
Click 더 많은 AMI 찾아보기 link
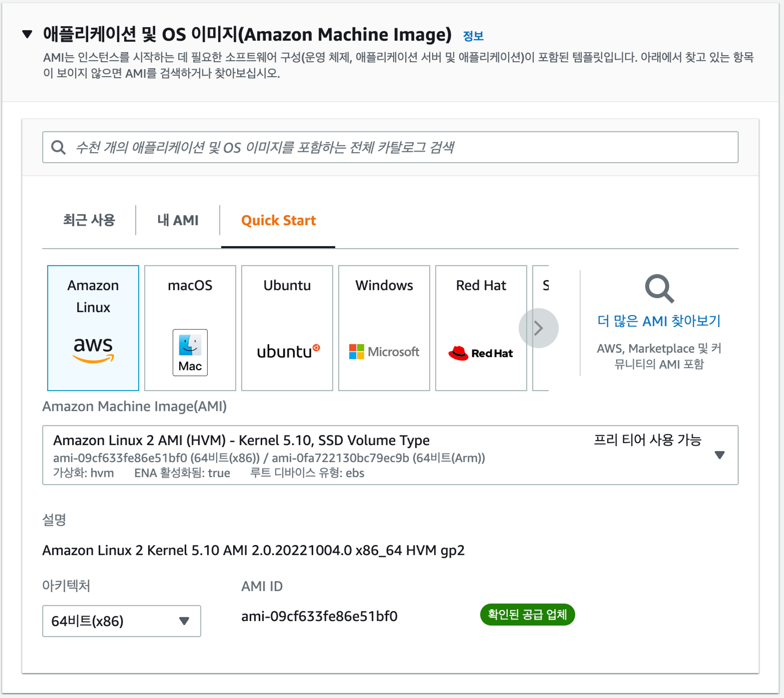[x=659, y=321]
